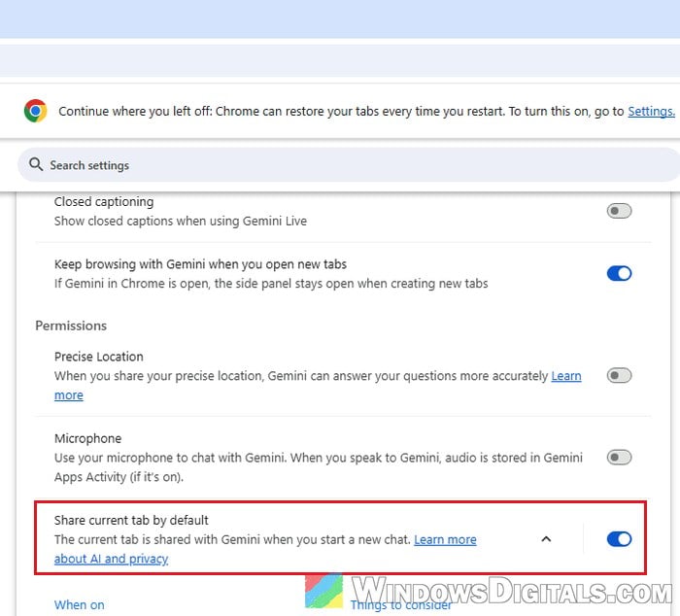Viewport: 680px width, 616px height.
Task: Click 'Keep browsing with Gemini when you open new tabs'
Action: click(x=200, y=264)
